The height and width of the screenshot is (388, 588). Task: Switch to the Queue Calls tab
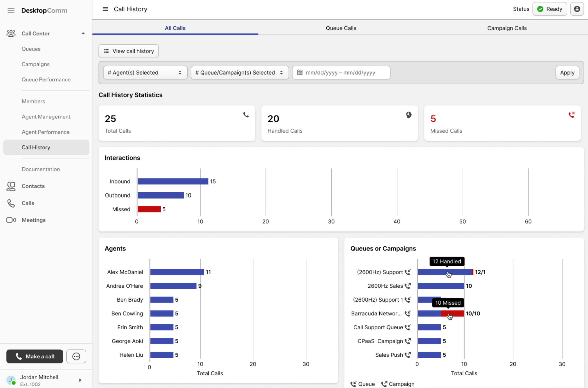(341, 28)
